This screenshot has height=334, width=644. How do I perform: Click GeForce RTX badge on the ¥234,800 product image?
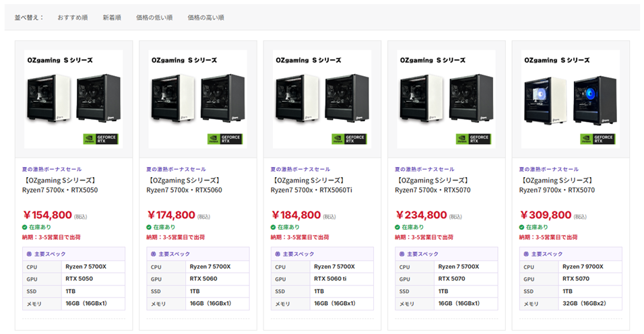coord(473,139)
